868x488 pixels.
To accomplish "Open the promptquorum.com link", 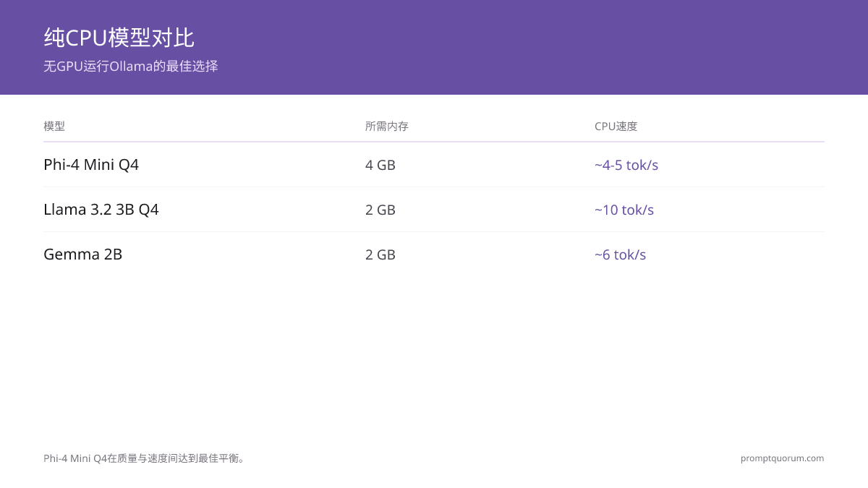I will point(783,458).
